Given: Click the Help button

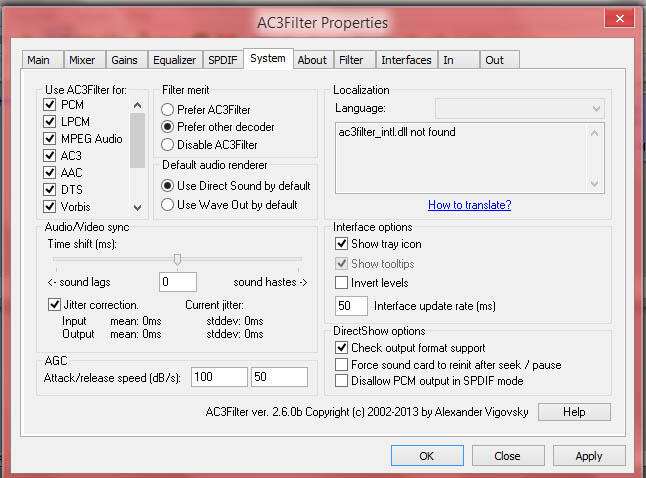Looking at the screenshot, I should tap(574, 412).
